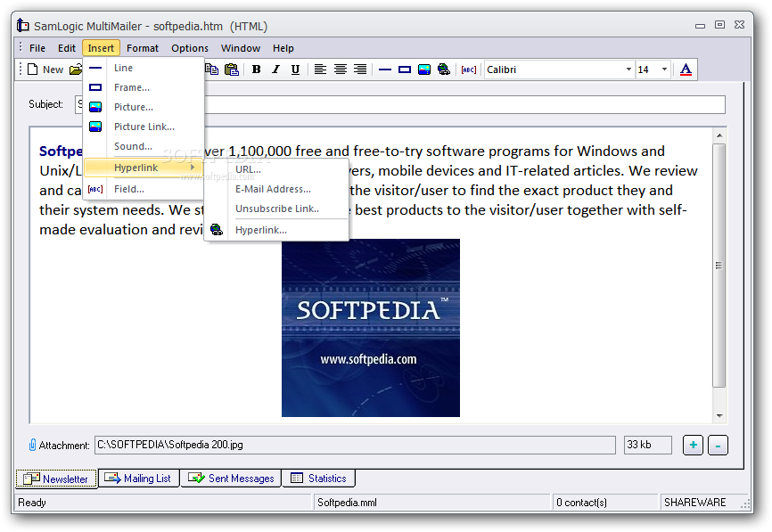Click editor scrollbar down arrow
Viewport: 772px width, 532px height.
click(719, 416)
